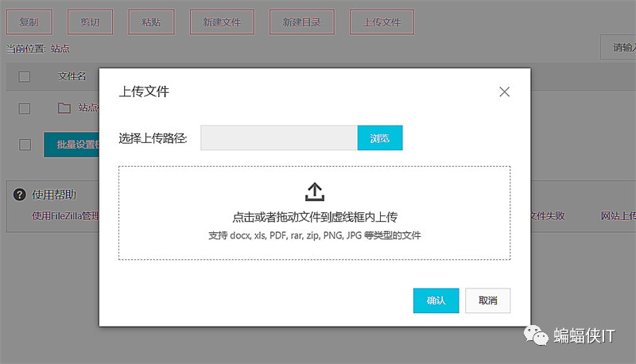Image resolution: width=636 pixels, height=364 pixels.
Task: Click the 粘贴 (paste) button
Action: pyautogui.click(x=151, y=22)
